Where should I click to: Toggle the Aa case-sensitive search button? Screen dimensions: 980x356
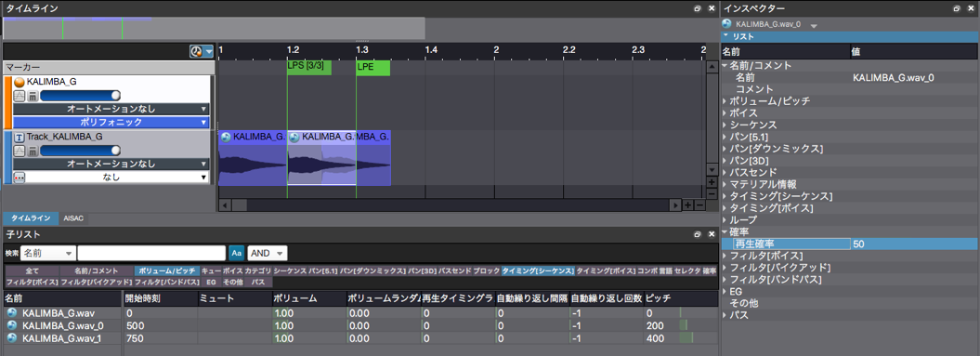[x=236, y=253]
